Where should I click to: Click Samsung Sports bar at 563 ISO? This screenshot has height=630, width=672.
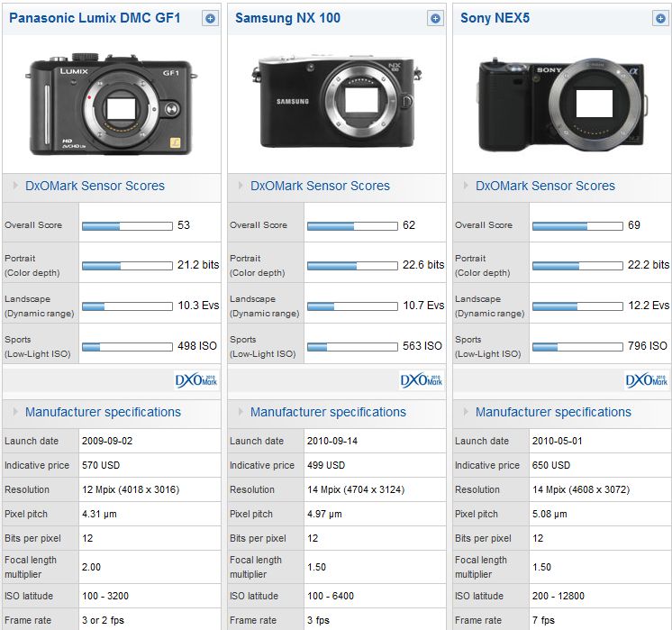point(352,347)
